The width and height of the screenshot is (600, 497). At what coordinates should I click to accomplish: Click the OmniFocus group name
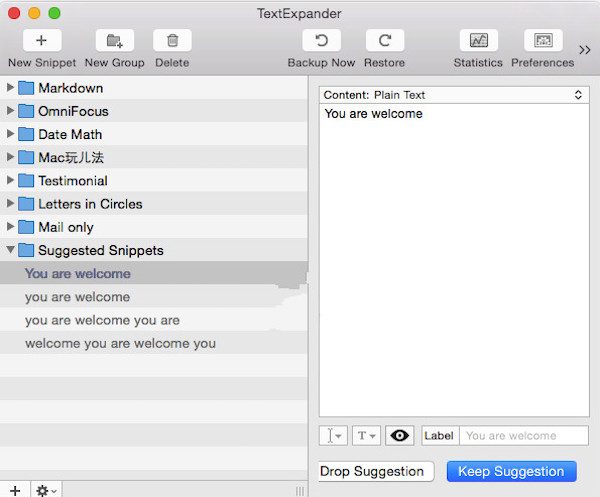(73, 111)
